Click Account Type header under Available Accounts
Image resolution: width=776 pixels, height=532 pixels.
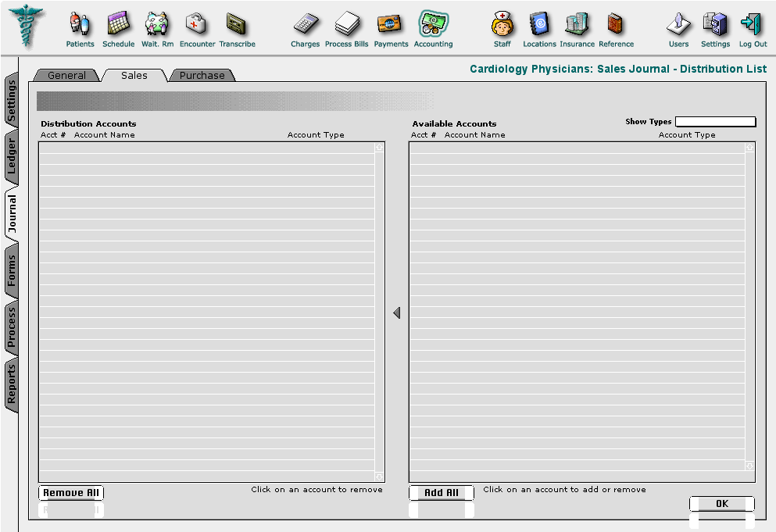point(687,134)
